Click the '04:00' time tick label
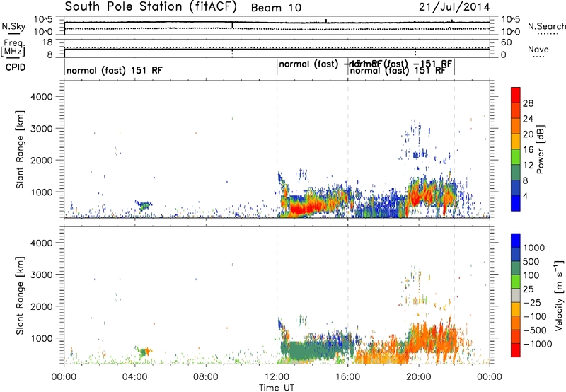Image resolution: width=566 pixels, height=392 pixels. [135, 377]
